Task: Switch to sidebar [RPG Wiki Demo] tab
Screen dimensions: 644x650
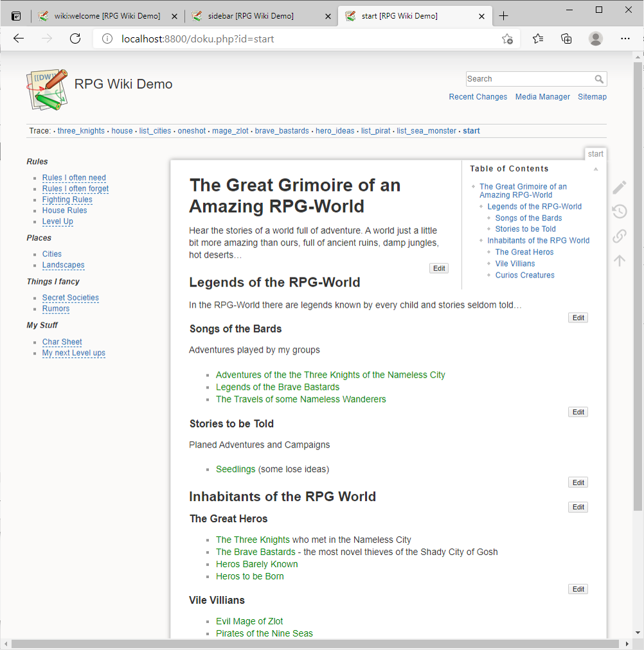Action: [261, 16]
